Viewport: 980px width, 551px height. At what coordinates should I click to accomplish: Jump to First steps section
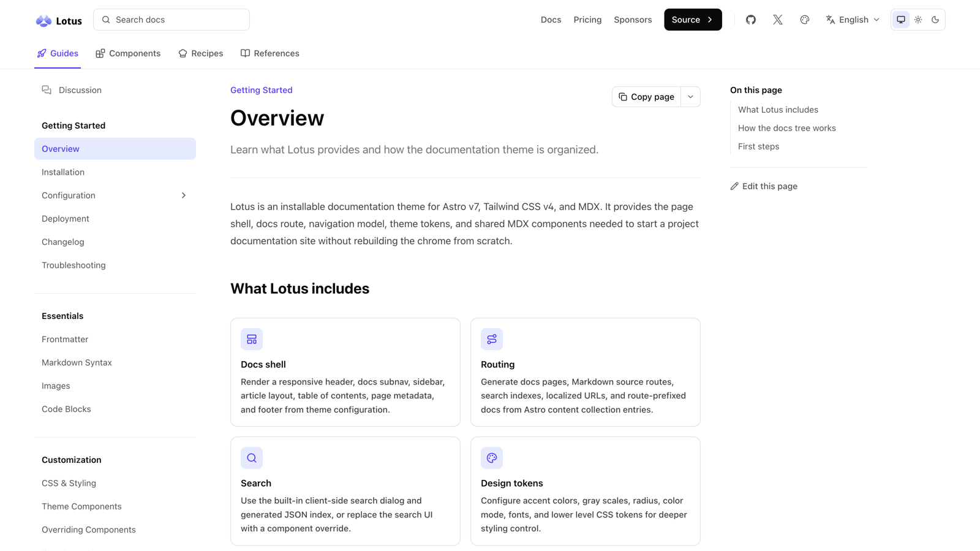point(759,146)
